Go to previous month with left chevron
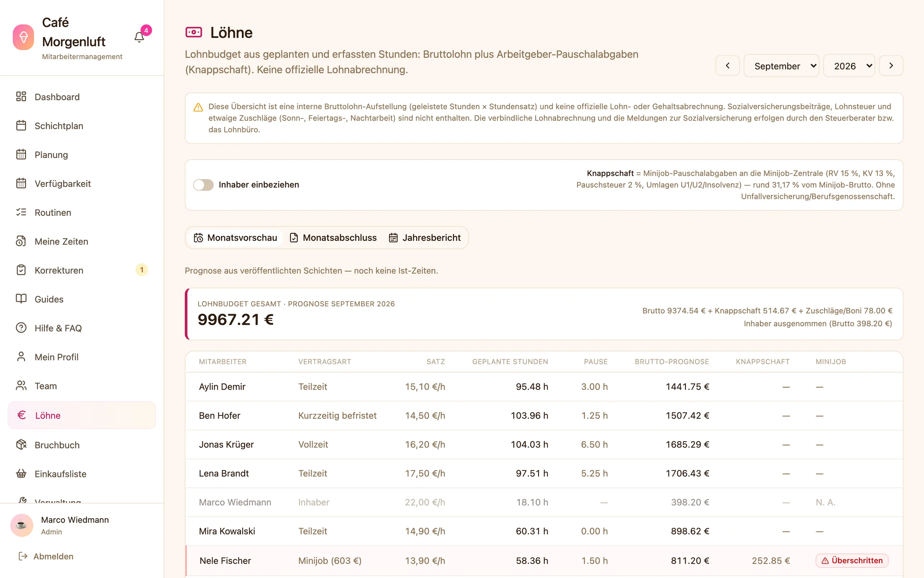This screenshot has width=924, height=578. pyautogui.click(x=727, y=66)
